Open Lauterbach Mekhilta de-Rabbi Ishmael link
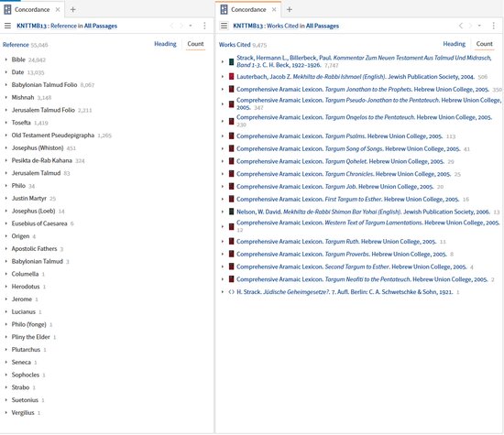Screen dimensions: 504x435 tap(356, 76)
